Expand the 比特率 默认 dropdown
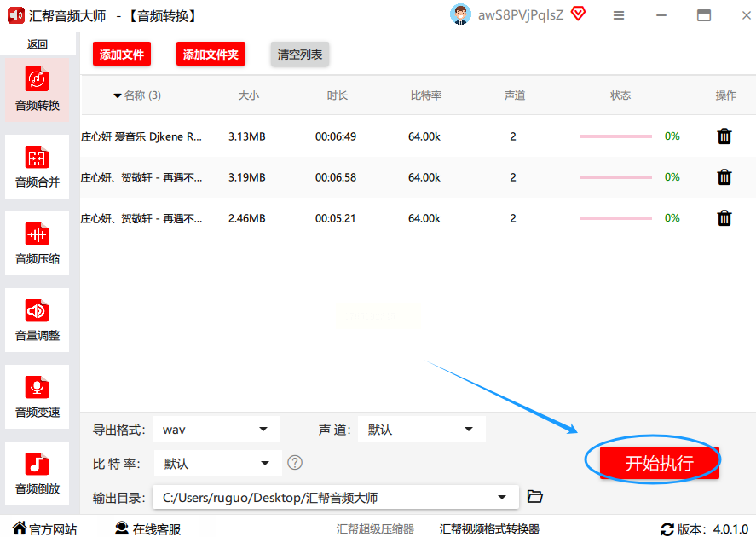This screenshot has width=756, height=537. click(218, 463)
